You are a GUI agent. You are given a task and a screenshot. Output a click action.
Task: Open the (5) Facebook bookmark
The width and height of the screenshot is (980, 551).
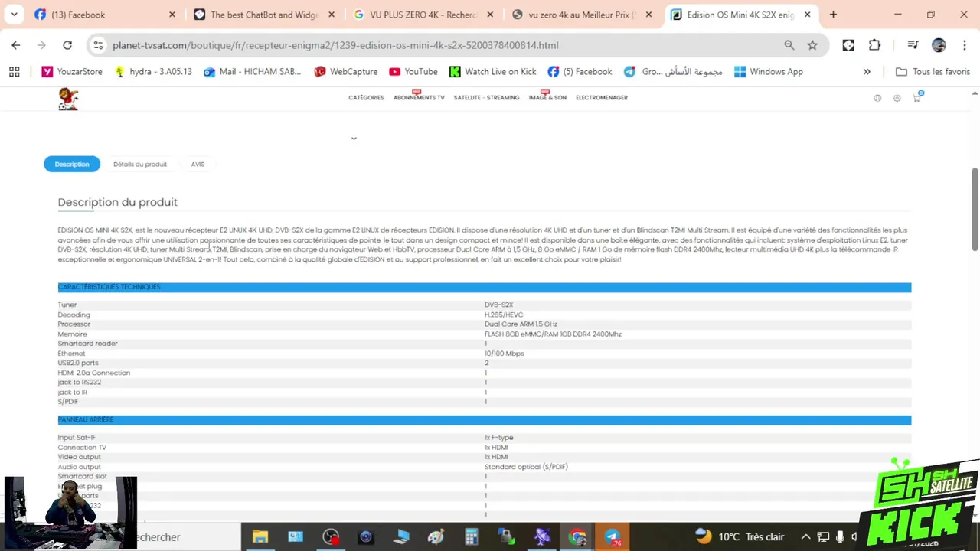click(580, 72)
